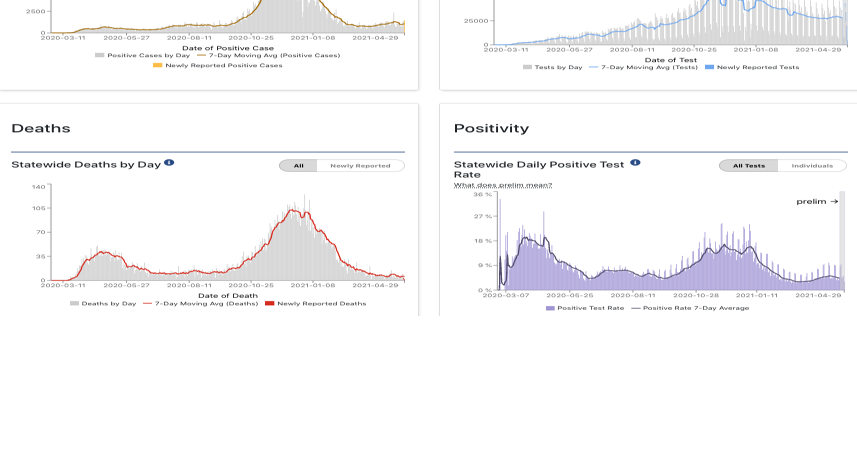This screenshot has height=450, width=857.
Task: Click info icon beside Statewide Daily Positive Test Rate
Action: click(635, 163)
